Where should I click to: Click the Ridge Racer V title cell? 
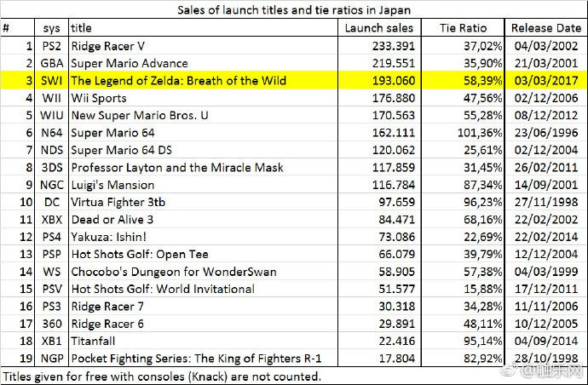click(x=204, y=46)
